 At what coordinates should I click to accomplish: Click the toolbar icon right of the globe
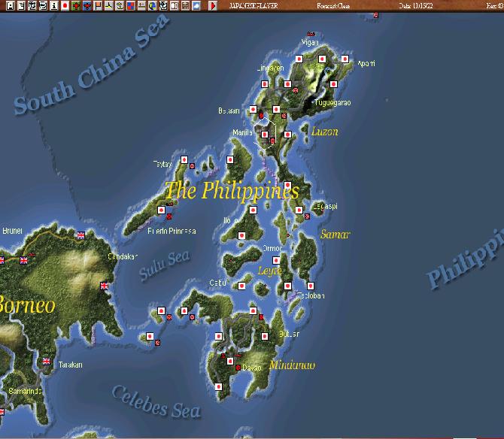[x=163, y=5]
